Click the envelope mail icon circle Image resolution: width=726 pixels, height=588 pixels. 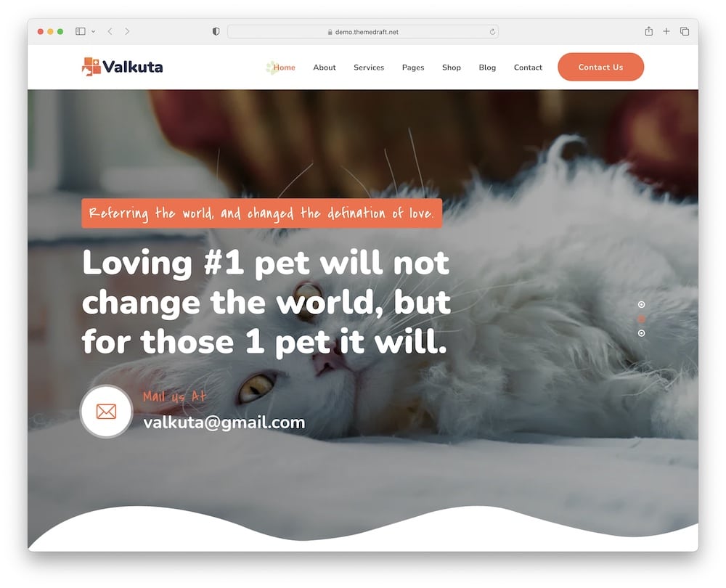click(107, 411)
